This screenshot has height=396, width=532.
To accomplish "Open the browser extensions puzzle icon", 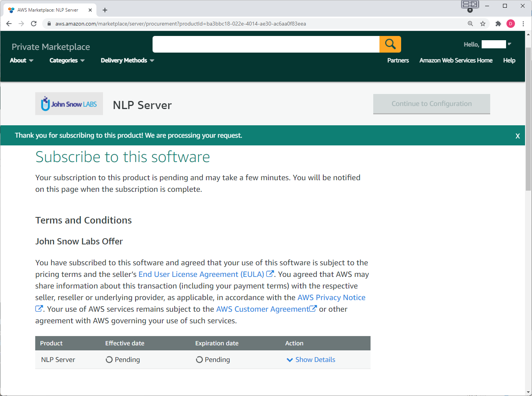I will 498,24.
